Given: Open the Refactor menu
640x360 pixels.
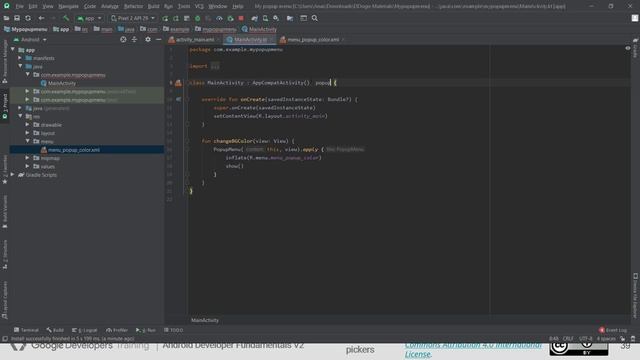Looking at the screenshot, I should pos(133,6).
